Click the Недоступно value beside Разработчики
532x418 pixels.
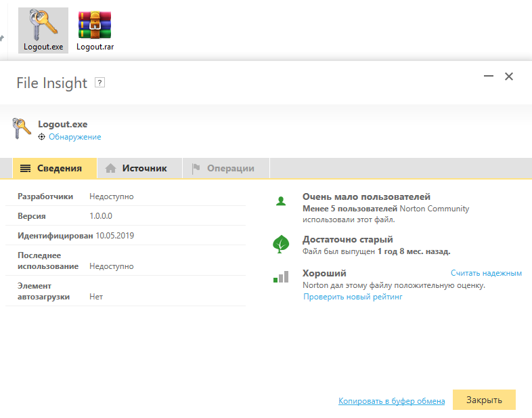pyautogui.click(x=112, y=196)
